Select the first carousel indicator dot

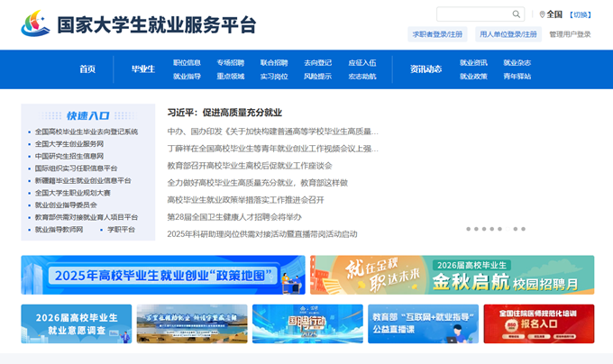(469, 229)
